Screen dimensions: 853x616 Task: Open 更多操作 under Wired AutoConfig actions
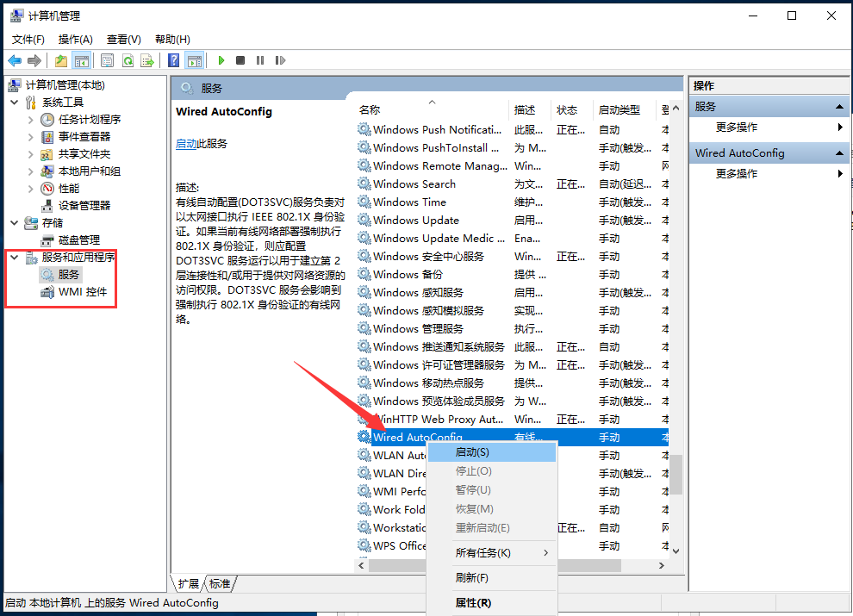pyautogui.click(x=737, y=173)
